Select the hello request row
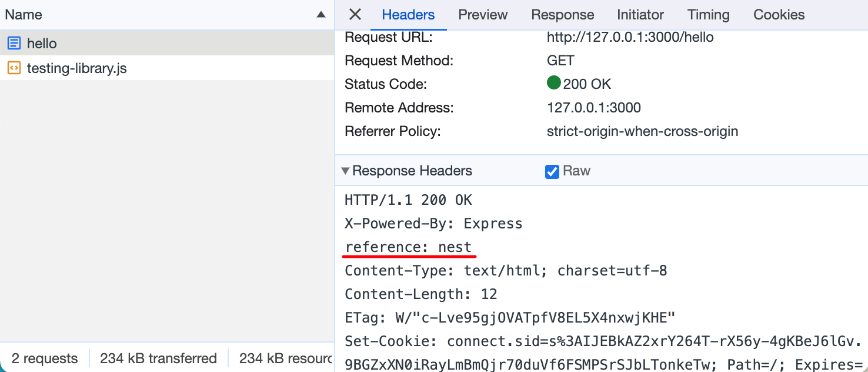The width and height of the screenshot is (868, 372). point(167,43)
